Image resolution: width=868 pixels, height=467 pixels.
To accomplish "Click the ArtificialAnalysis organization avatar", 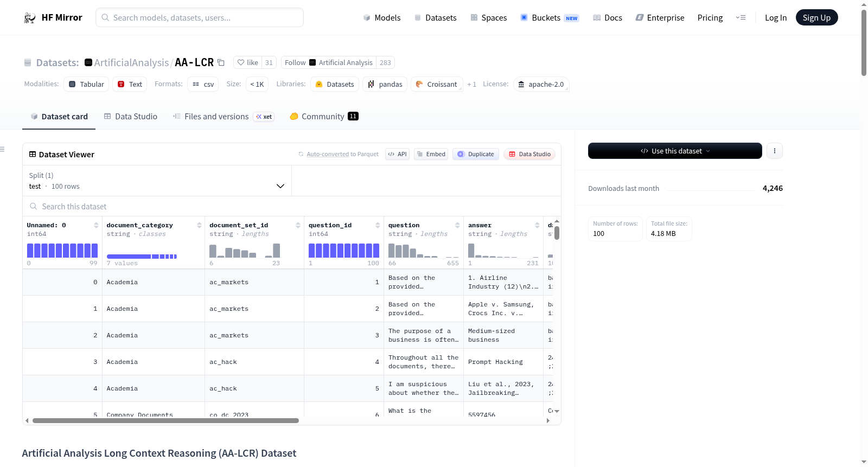I will click(x=88, y=62).
